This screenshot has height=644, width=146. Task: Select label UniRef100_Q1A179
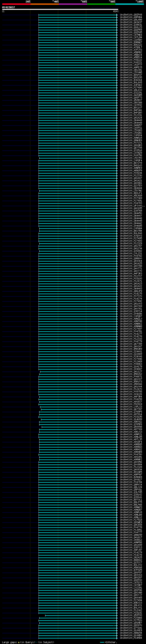pos(131,366)
